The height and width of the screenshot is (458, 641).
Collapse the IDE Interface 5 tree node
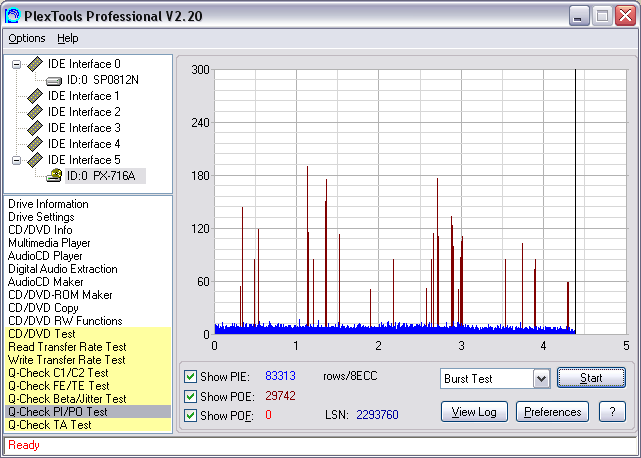coord(16,160)
